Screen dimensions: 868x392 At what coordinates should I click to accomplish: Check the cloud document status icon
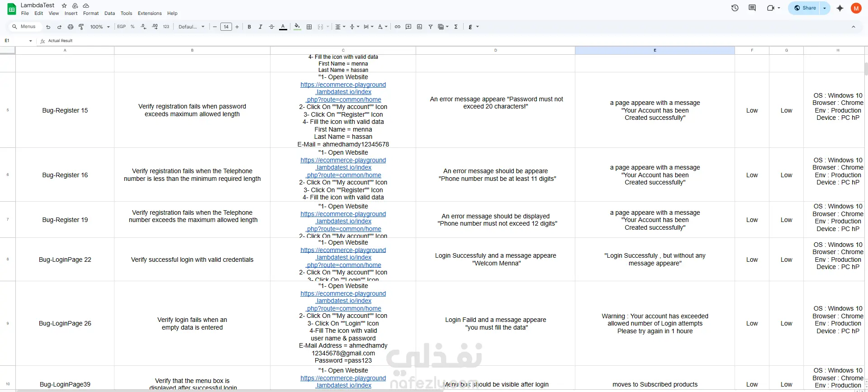(x=86, y=5)
